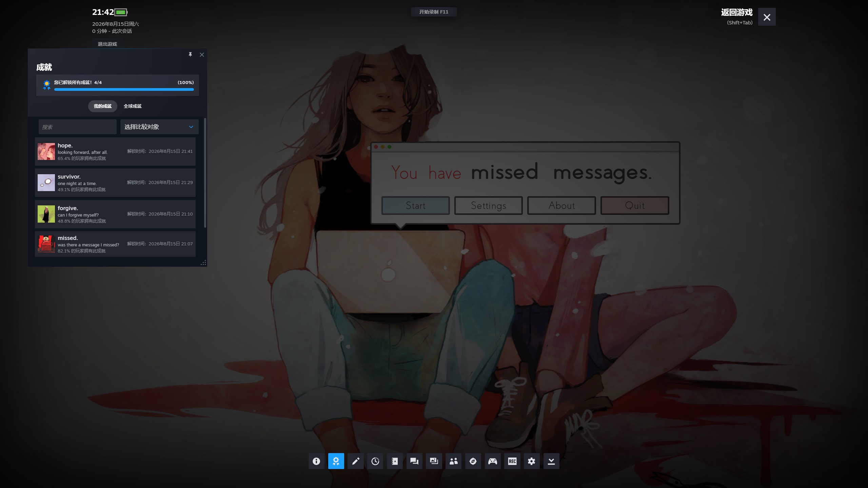Click "looking forward, after all." description
The width and height of the screenshot is (868, 488).
(x=83, y=152)
